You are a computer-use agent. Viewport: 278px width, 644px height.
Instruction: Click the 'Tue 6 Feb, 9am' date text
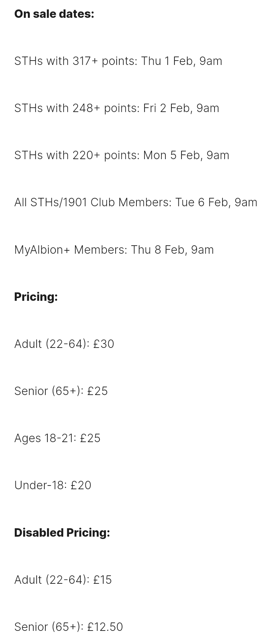(x=216, y=203)
